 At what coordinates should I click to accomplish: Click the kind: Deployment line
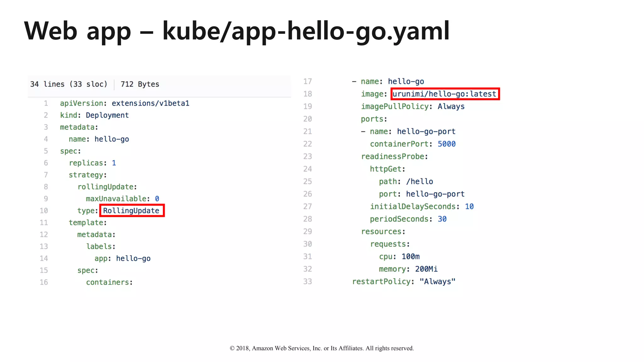[94, 115]
